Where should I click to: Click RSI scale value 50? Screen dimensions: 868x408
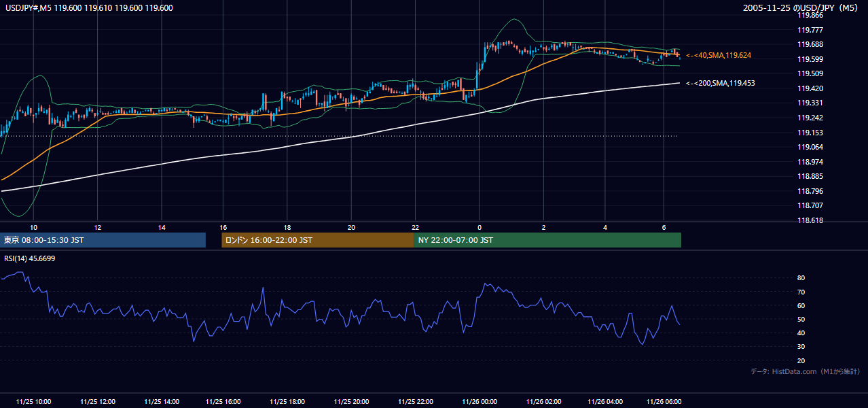coord(801,320)
